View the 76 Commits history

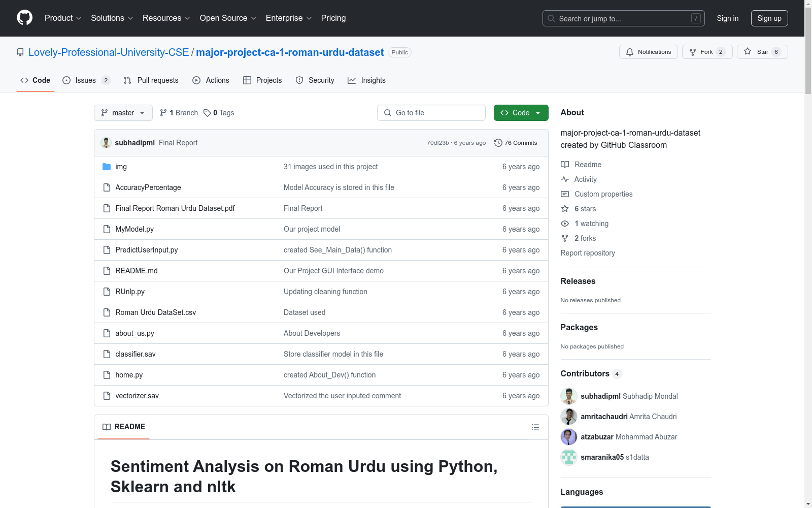516,143
